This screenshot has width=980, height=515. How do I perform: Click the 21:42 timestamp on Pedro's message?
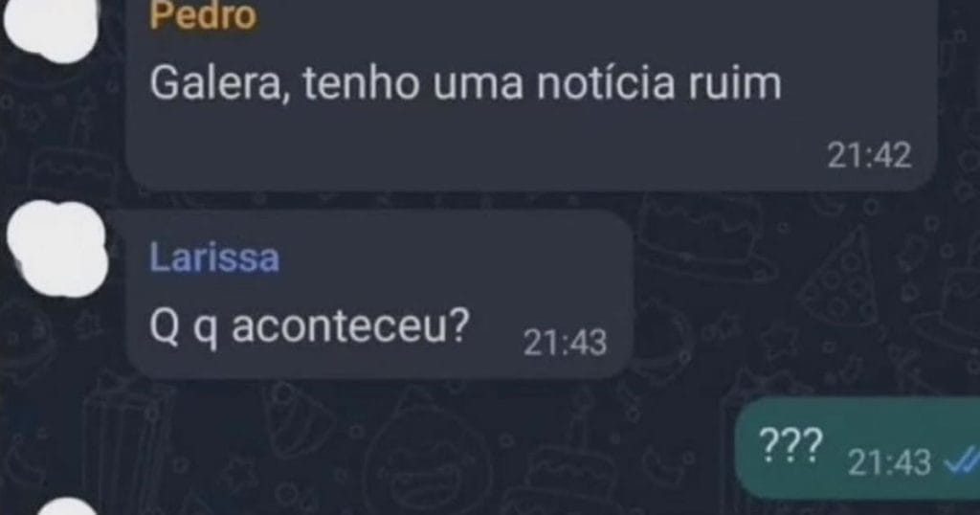point(869,155)
